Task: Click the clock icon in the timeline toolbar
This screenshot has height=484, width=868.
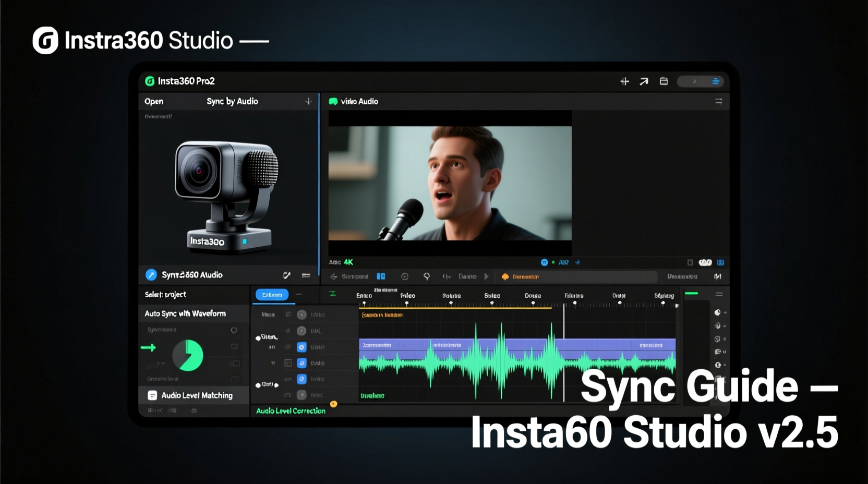Action: click(405, 276)
